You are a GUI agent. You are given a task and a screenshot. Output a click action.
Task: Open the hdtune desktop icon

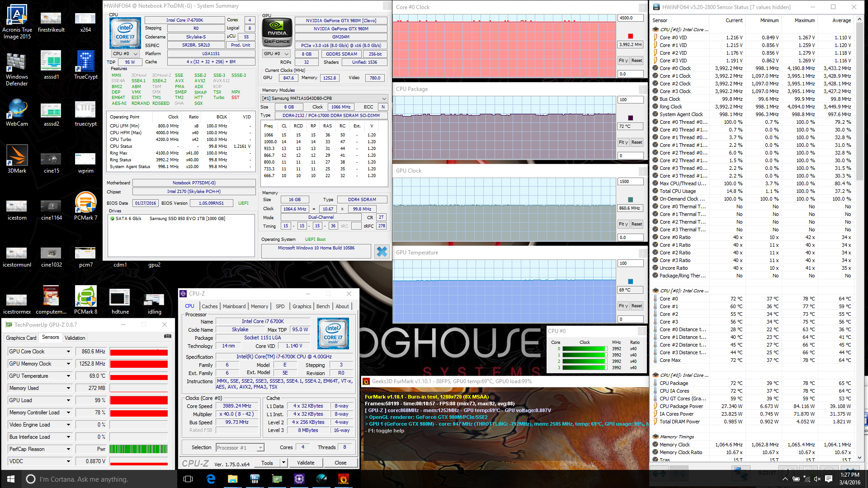120,301
